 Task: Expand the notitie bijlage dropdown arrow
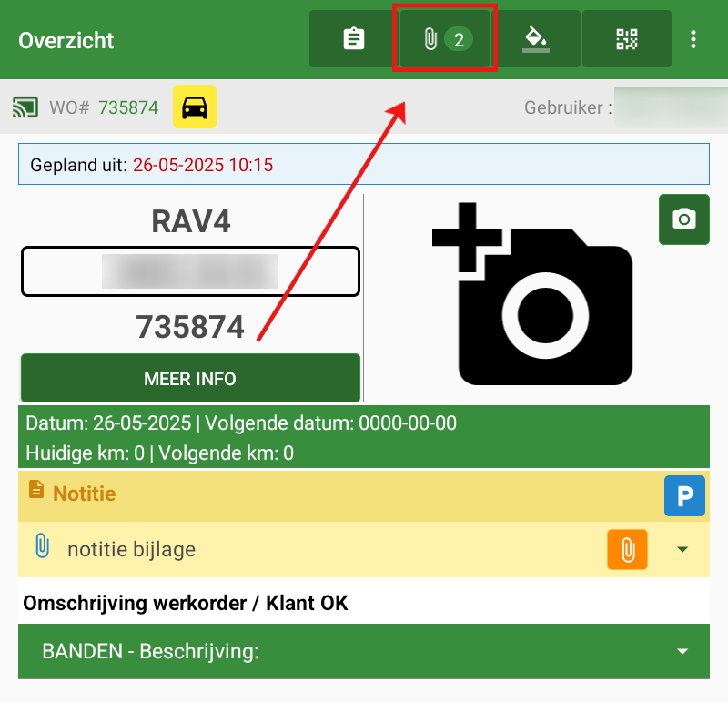[683, 549]
